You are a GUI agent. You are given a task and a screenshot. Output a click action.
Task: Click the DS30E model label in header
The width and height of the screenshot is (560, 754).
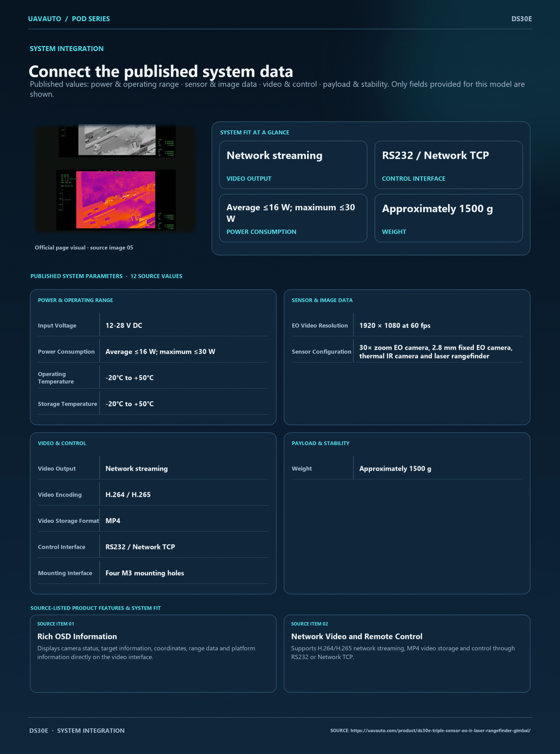pos(521,19)
